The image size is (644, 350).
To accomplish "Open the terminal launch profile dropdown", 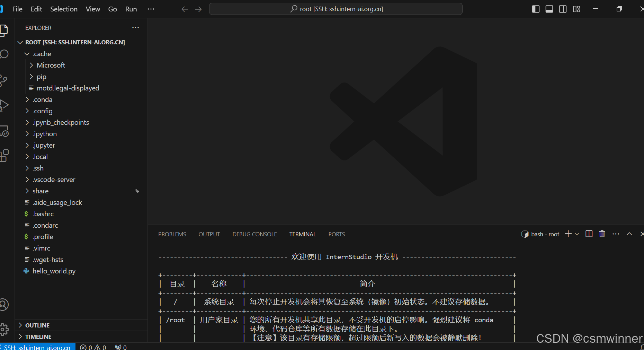I will pos(577,234).
